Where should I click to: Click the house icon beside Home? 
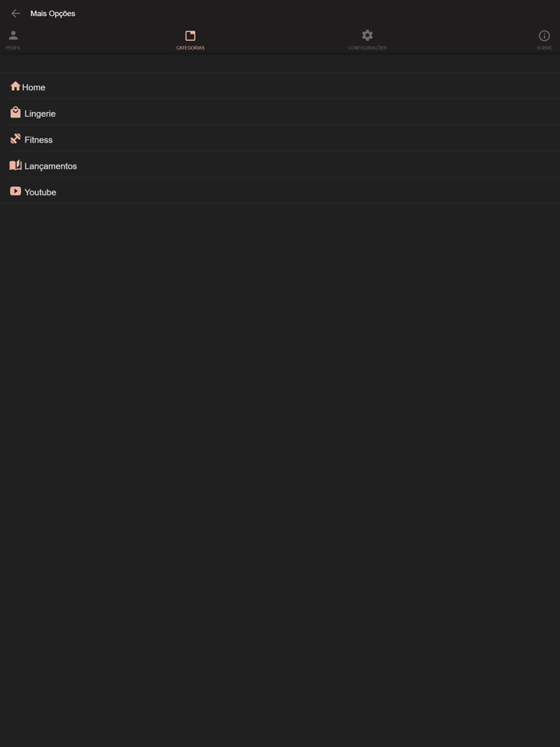[x=15, y=86]
